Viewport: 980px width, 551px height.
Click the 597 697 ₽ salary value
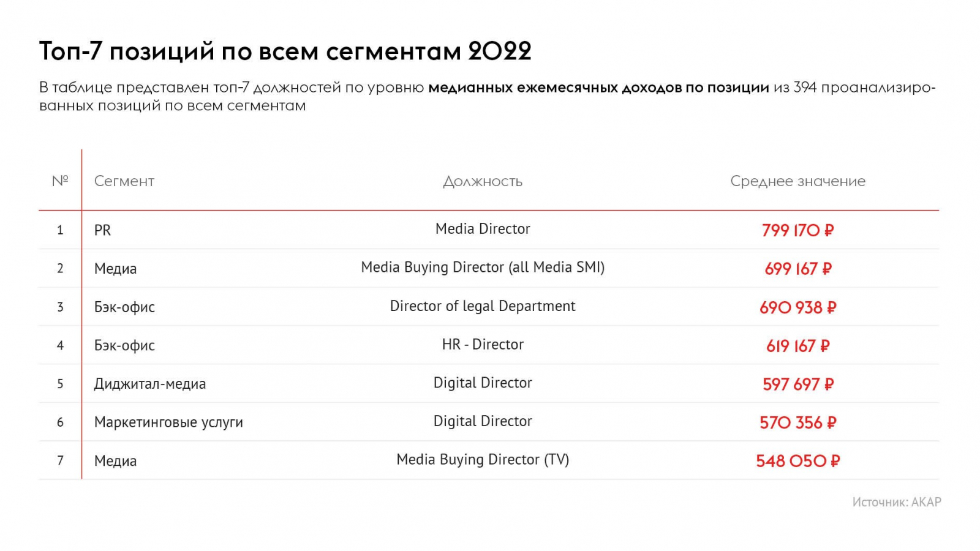(797, 384)
